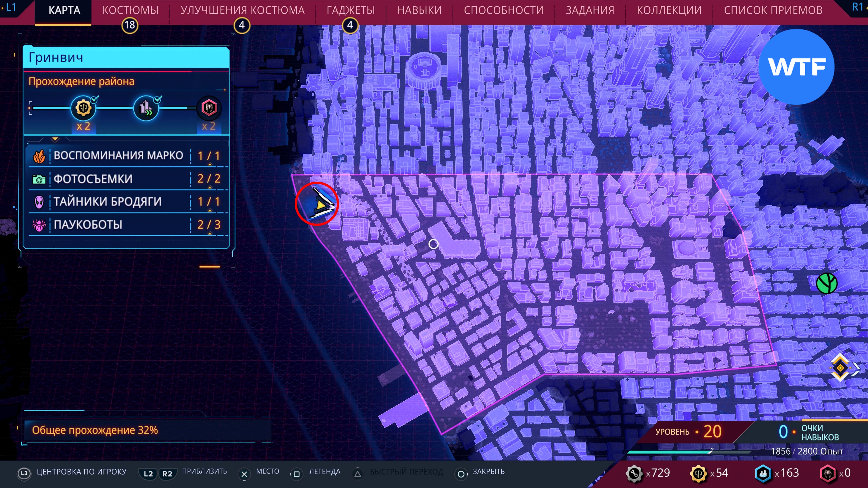The image size is (868, 488).
Task: Expand the orange arrow under district progress
Action: (x=55, y=139)
